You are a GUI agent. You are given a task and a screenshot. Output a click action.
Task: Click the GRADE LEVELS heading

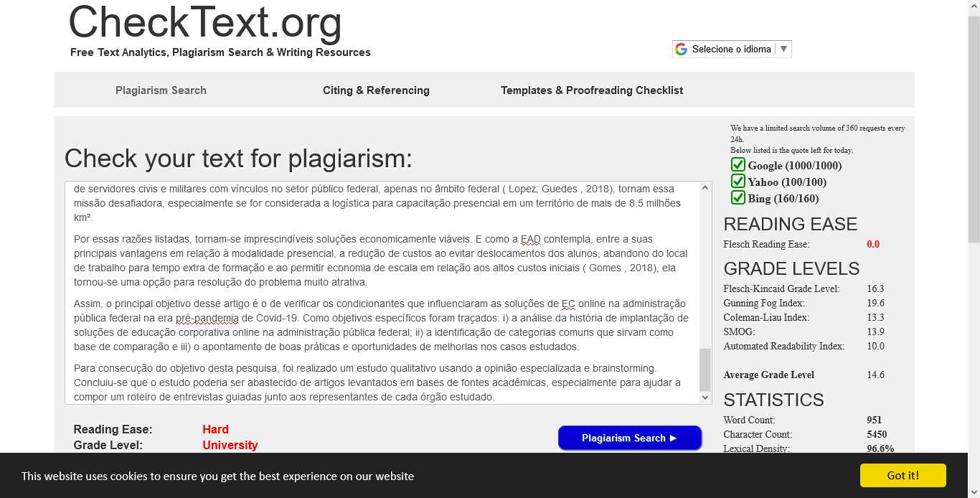[791, 268]
